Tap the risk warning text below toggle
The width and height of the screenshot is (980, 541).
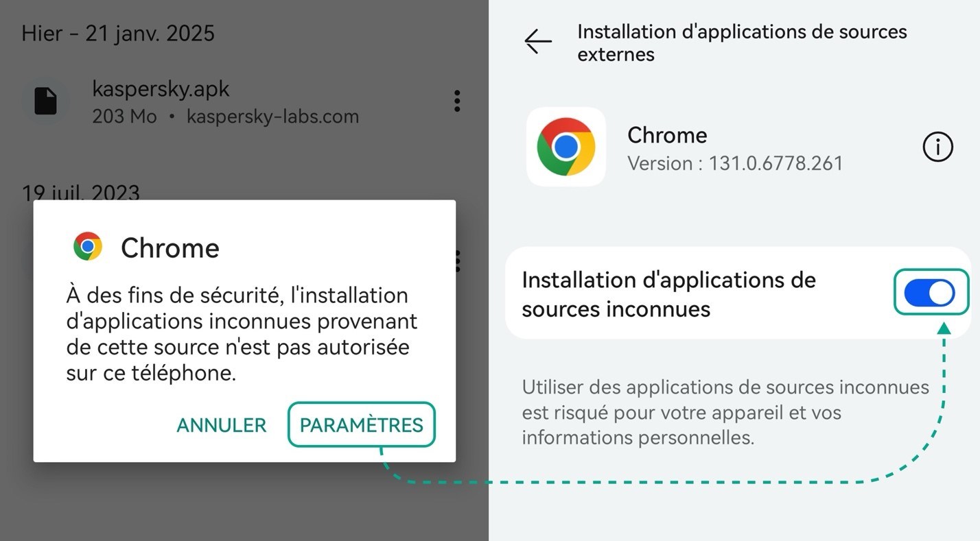tap(725, 412)
